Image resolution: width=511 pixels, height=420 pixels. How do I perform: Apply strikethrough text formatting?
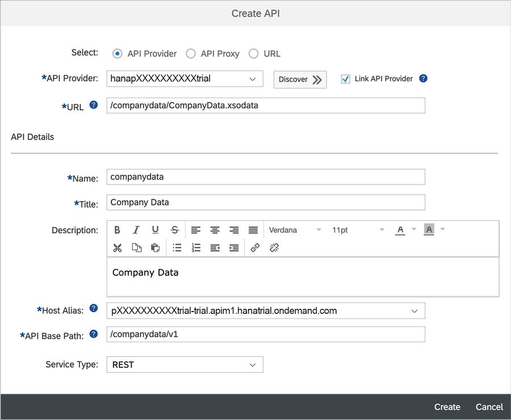point(175,230)
